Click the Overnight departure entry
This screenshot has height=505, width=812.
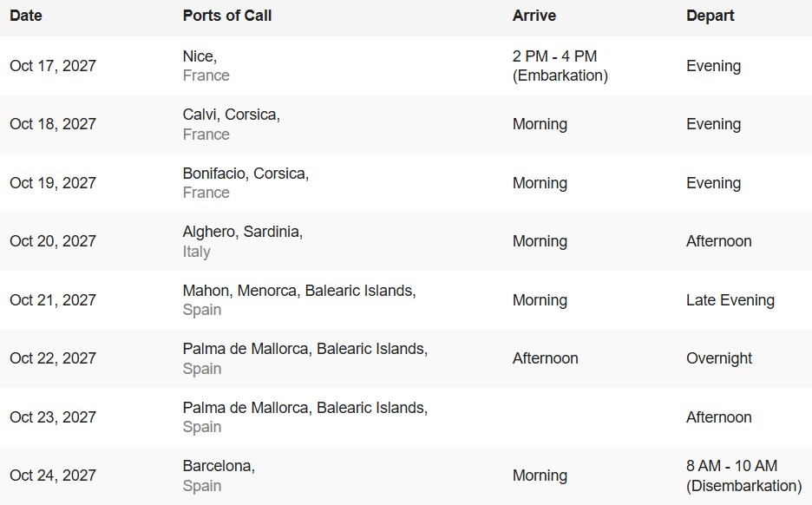(718, 358)
